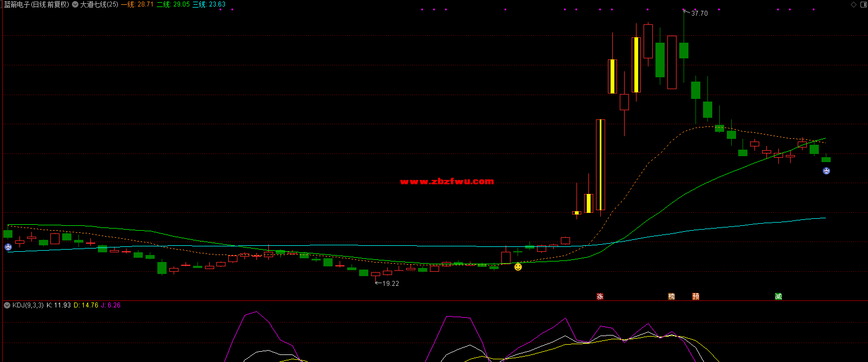Click the www.zbzfwu.com watermark link

(x=447, y=182)
